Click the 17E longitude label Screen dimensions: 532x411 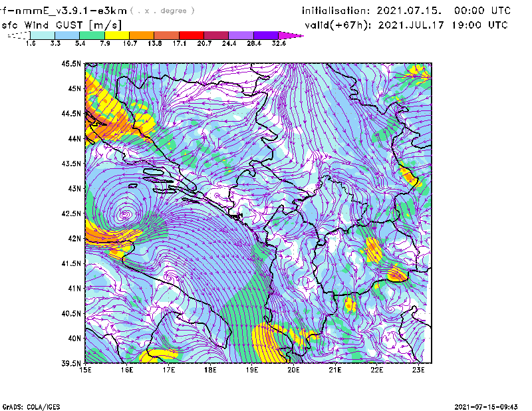(x=169, y=370)
